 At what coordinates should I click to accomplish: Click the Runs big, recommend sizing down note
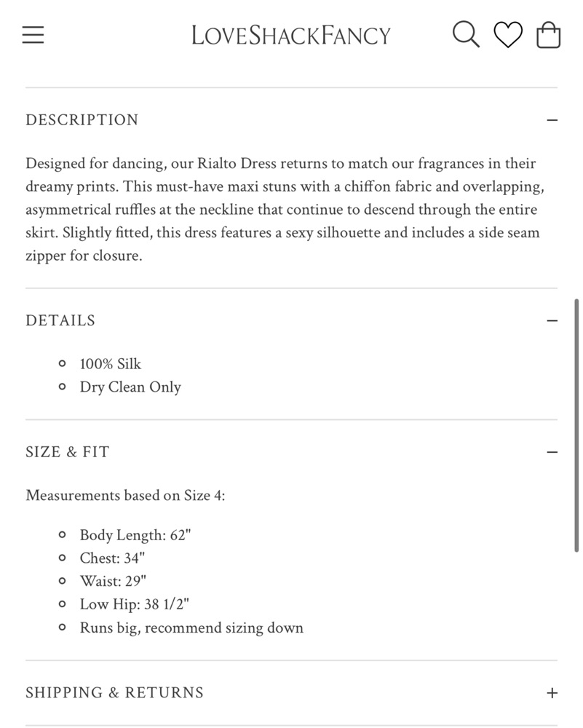point(191,628)
